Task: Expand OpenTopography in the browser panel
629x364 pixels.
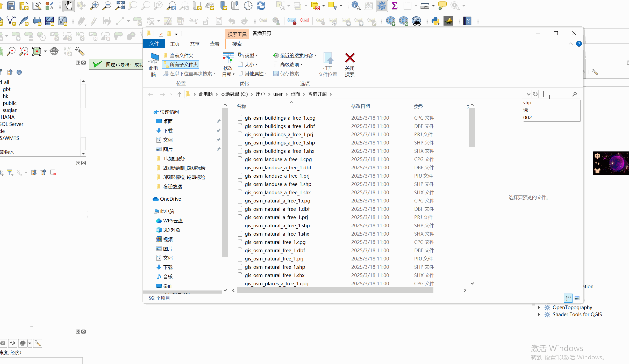Action: click(539, 307)
